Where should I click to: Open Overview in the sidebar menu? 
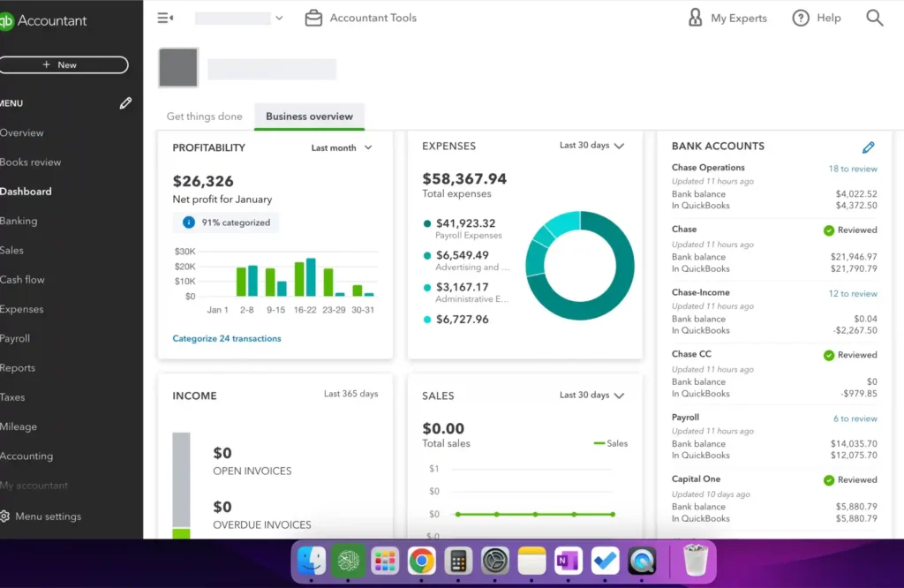[x=22, y=132]
